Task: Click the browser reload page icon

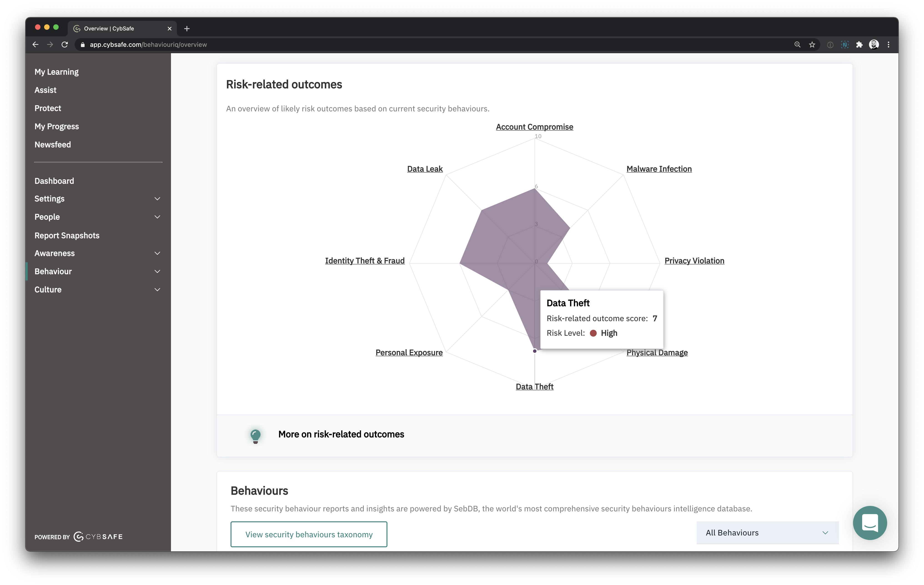Action: point(65,45)
